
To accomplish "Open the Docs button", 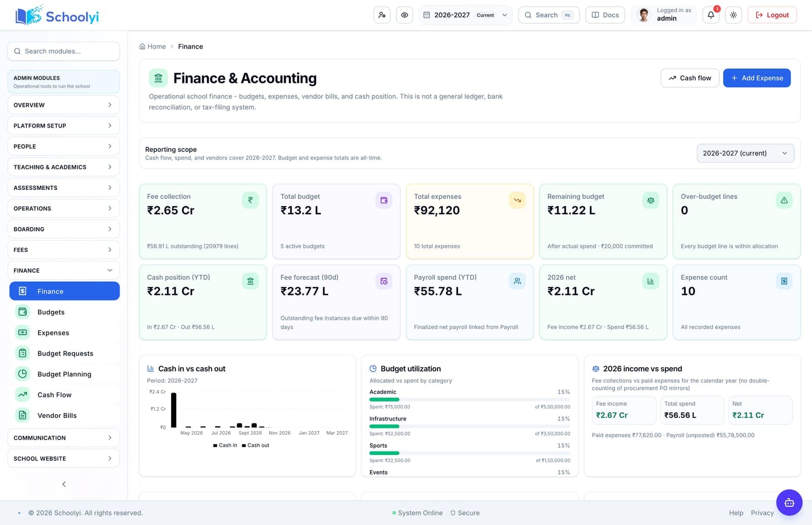I will [x=605, y=15].
